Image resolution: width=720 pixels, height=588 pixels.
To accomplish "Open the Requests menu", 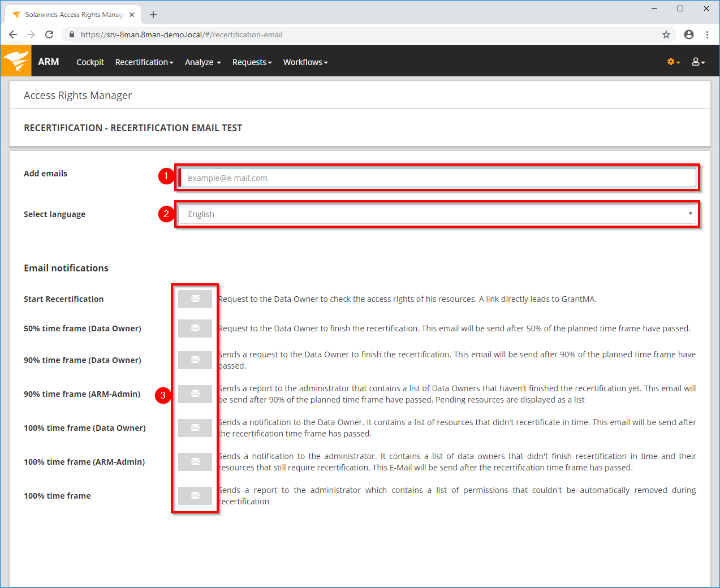I will click(252, 62).
